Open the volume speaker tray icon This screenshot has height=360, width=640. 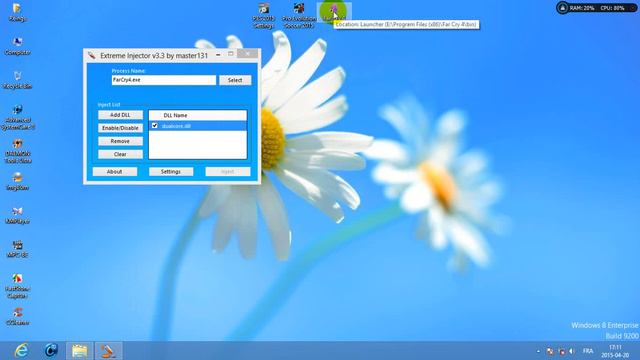571,351
